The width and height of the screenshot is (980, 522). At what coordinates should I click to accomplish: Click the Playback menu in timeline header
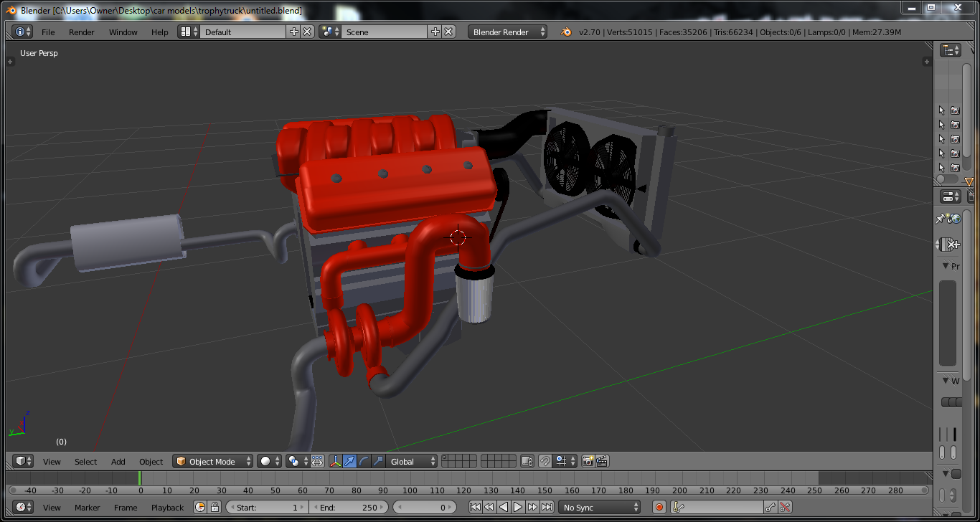tap(167, 507)
